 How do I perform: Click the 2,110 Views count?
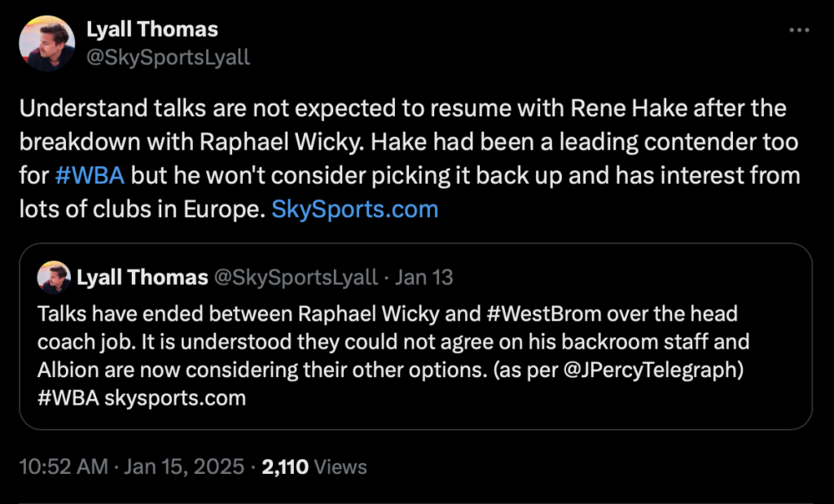(x=285, y=467)
